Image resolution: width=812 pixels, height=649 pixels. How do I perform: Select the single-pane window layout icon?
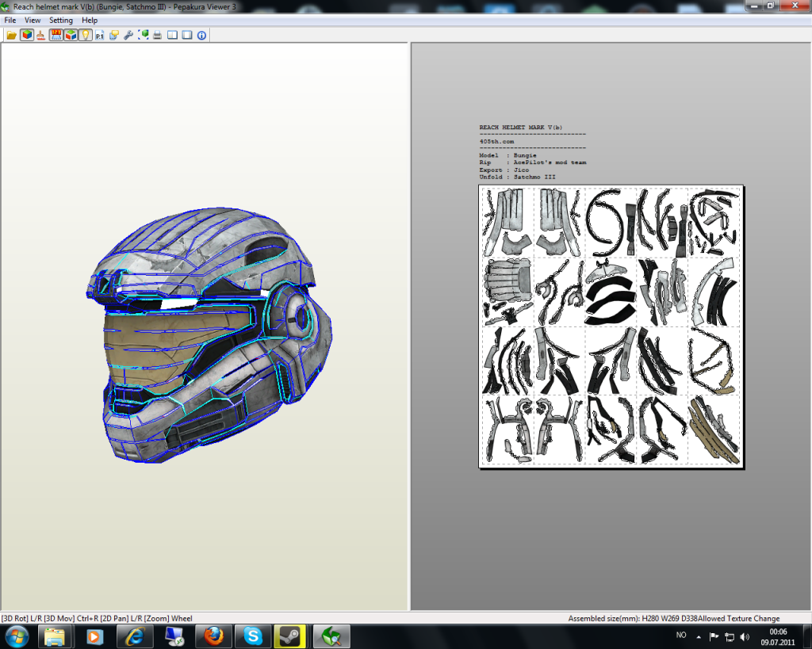point(187,35)
